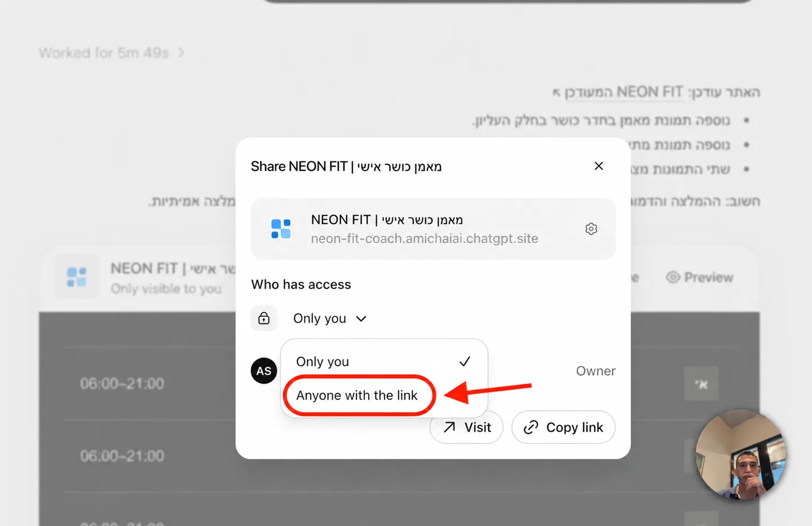Close the Share NEON FIT dialog
This screenshot has width=812, height=526.
pos(599,166)
